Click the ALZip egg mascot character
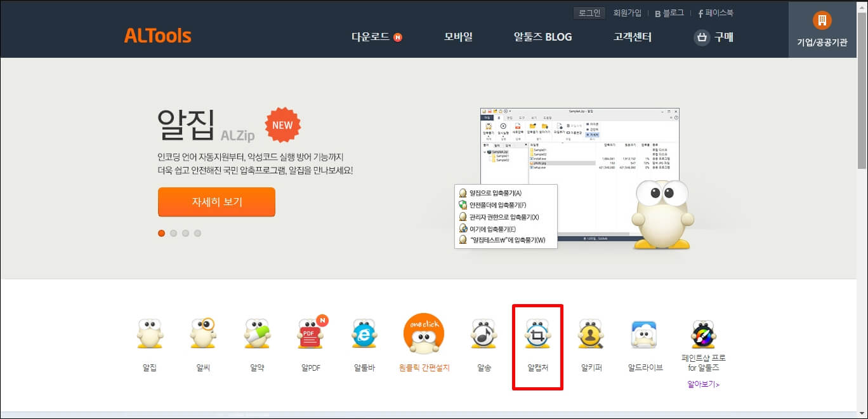The image size is (868, 419). click(662, 216)
